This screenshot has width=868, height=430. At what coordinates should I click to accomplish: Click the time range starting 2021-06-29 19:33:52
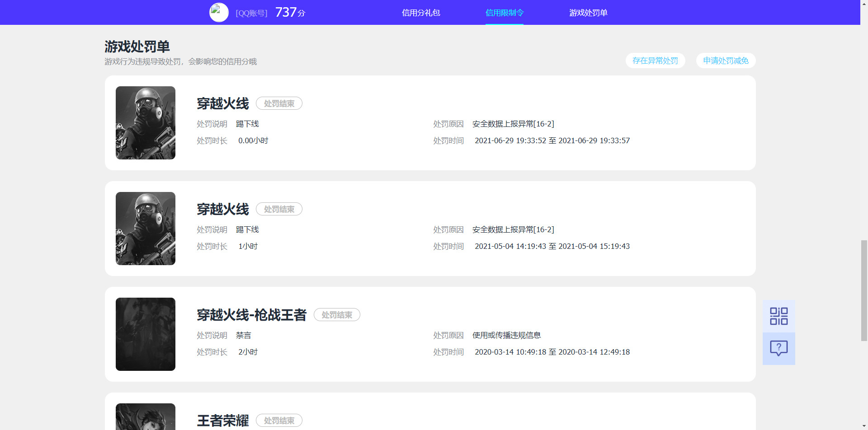coord(552,140)
